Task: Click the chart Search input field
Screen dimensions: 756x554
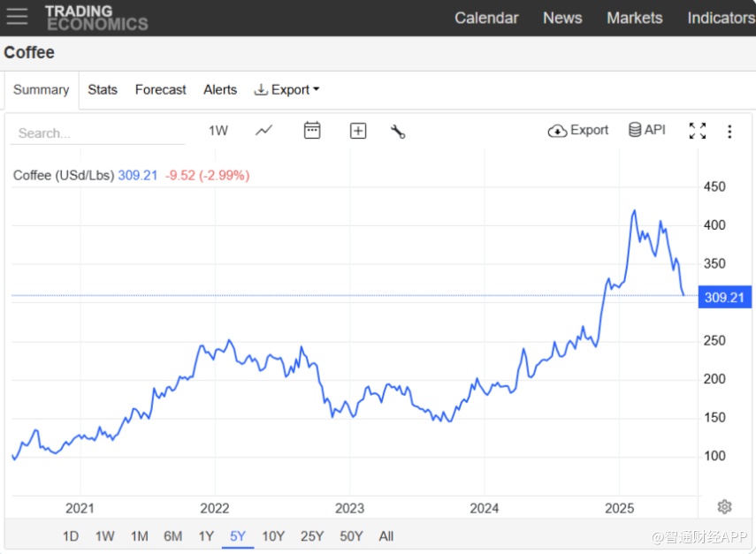Action: tap(97, 133)
